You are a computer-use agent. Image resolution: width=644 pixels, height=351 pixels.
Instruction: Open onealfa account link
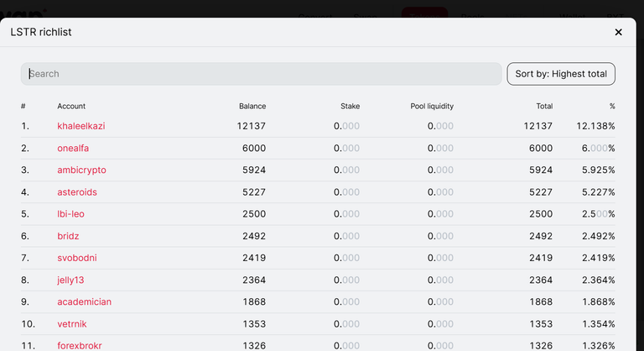pyautogui.click(x=73, y=148)
